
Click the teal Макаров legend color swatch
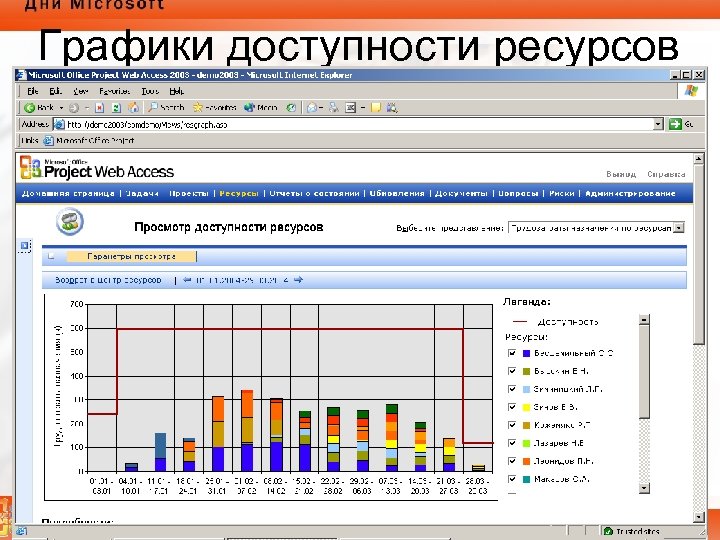click(526, 479)
